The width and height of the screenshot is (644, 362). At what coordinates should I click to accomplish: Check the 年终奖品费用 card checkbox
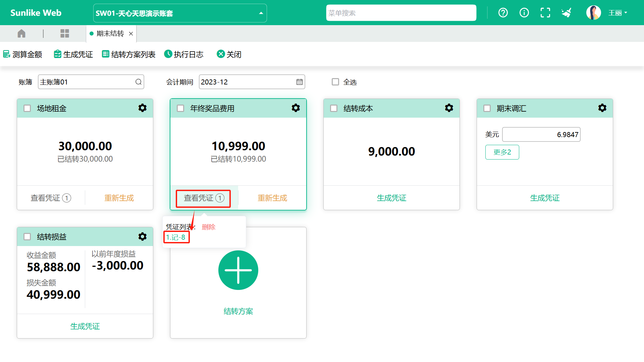pyautogui.click(x=180, y=108)
